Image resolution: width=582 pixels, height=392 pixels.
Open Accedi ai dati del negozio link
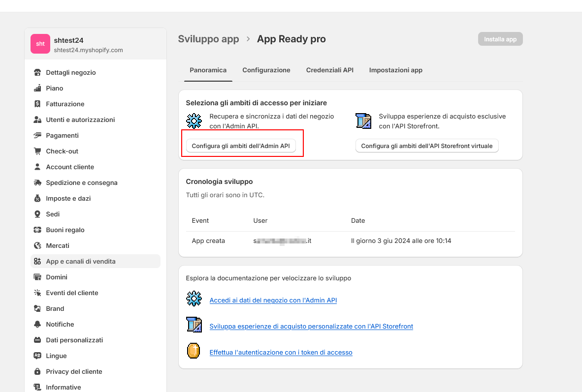pos(273,301)
